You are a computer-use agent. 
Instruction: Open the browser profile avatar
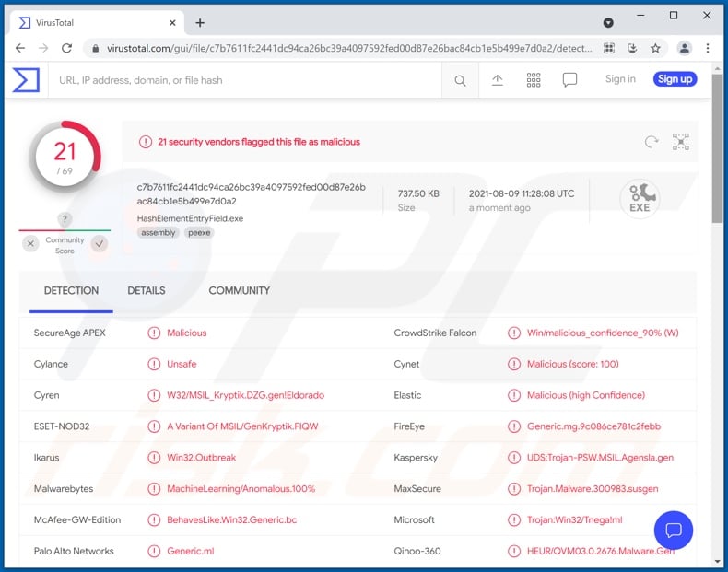pos(685,48)
